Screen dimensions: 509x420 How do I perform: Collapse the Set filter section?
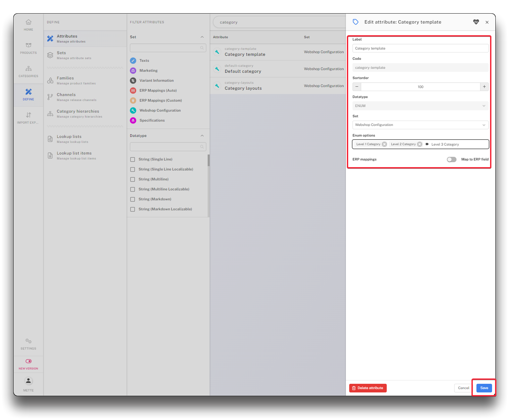click(202, 37)
